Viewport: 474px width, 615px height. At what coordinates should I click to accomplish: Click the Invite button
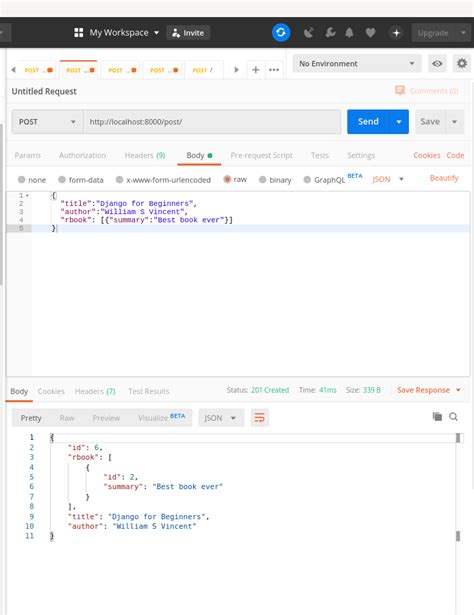[x=188, y=33]
